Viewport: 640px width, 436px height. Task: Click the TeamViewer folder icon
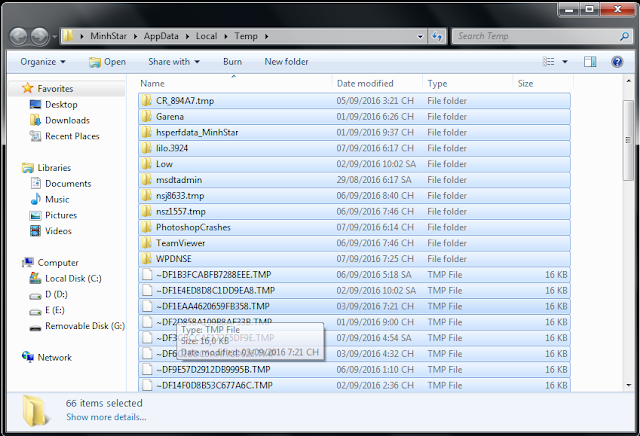tap(147, 243)
